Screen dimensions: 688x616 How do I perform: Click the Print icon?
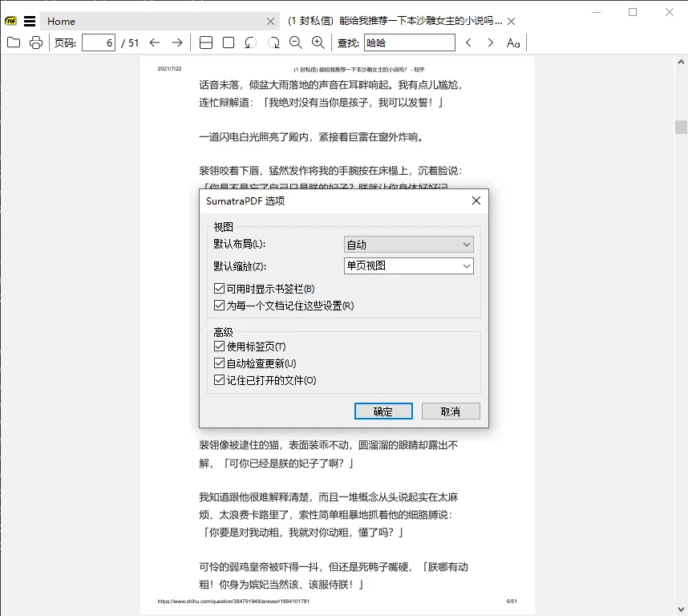[35, 43]
